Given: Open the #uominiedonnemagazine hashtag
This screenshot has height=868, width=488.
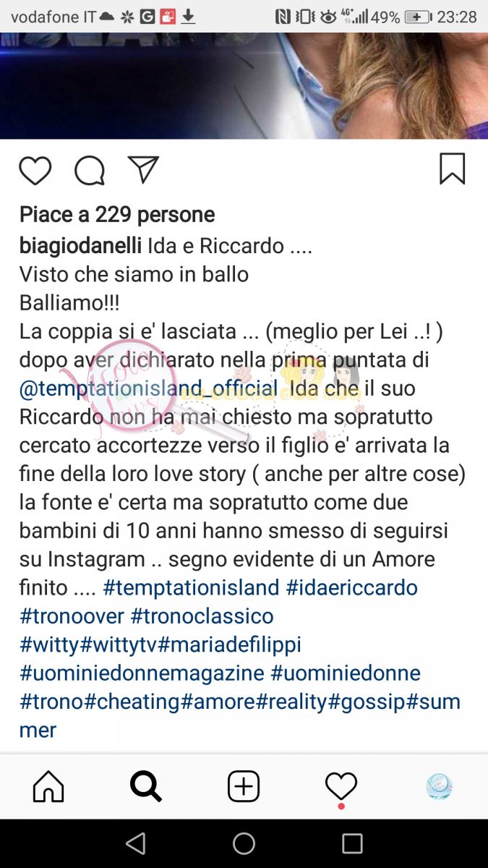Looking at the screenshot, I should pos(142,673).
